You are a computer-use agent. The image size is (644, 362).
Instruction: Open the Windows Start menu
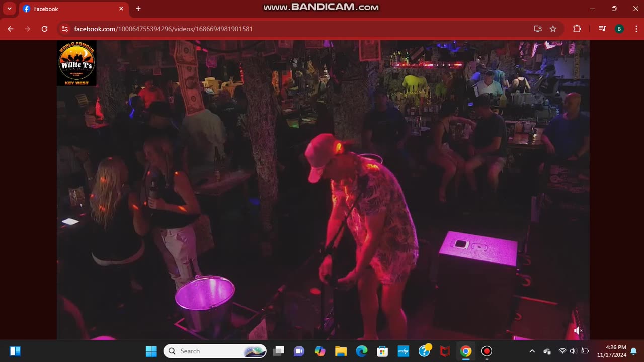pos(151,351)
